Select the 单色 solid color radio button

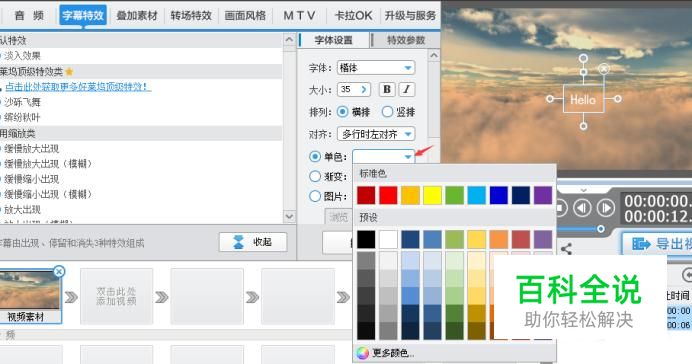tap(315, 156)
